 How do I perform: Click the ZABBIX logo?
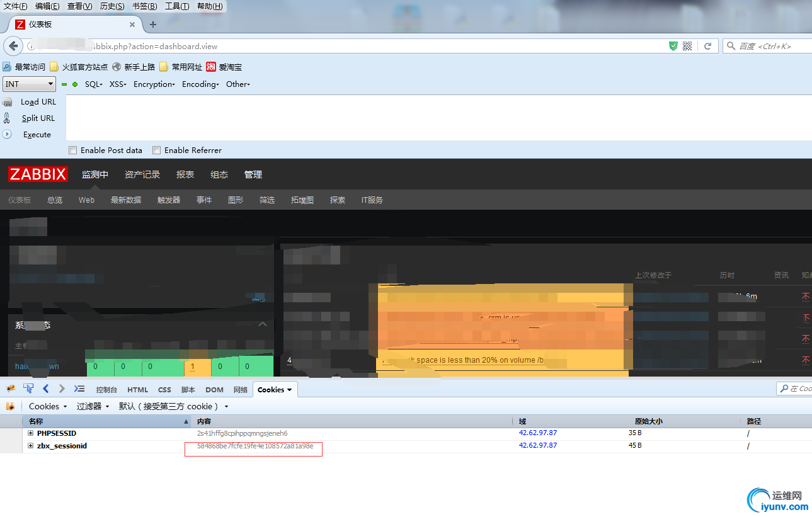click(x=38, y=174)
